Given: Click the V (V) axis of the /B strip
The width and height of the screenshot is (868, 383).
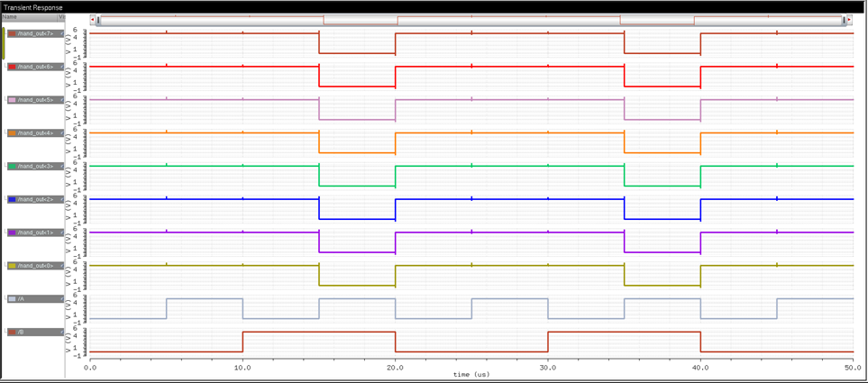Looking at the screenshot, I should pyautogui.click(x=77, y=342).
